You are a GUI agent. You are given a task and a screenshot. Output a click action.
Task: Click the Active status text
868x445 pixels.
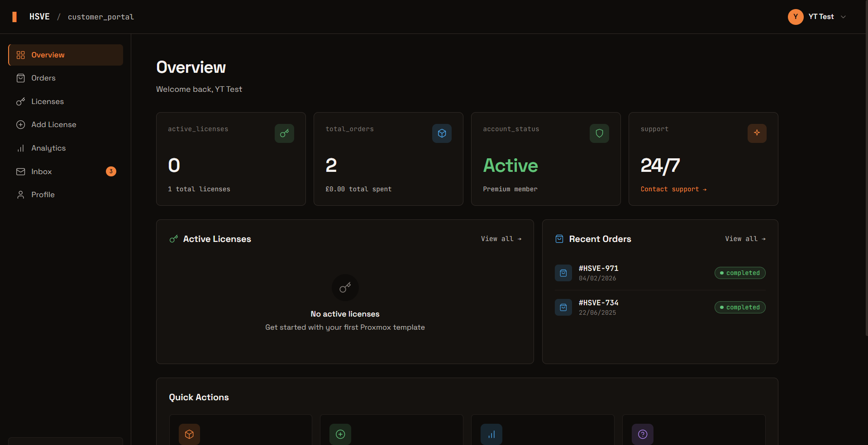(x=510, y=166)
